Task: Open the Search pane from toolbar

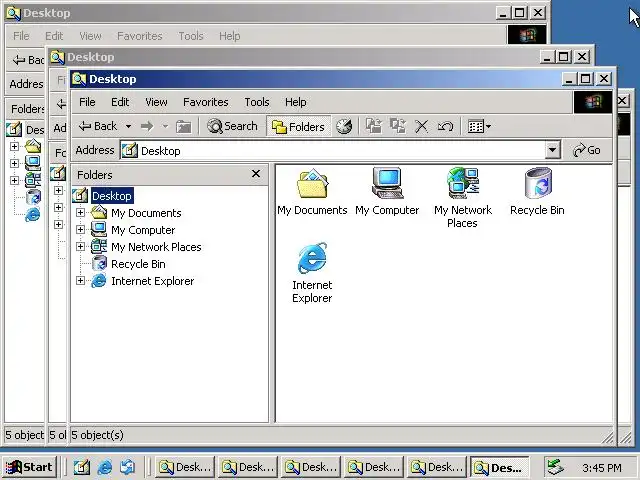Action: (x=232, y=126)
